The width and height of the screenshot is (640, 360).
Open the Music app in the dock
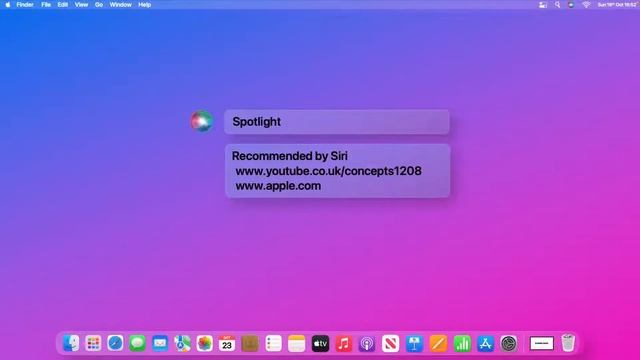click(x=344, y=343)
